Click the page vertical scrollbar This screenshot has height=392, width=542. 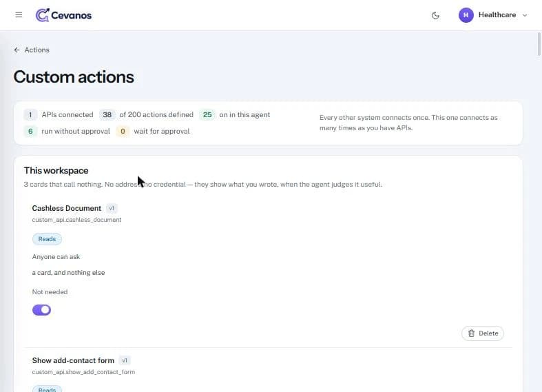point(539,44)
